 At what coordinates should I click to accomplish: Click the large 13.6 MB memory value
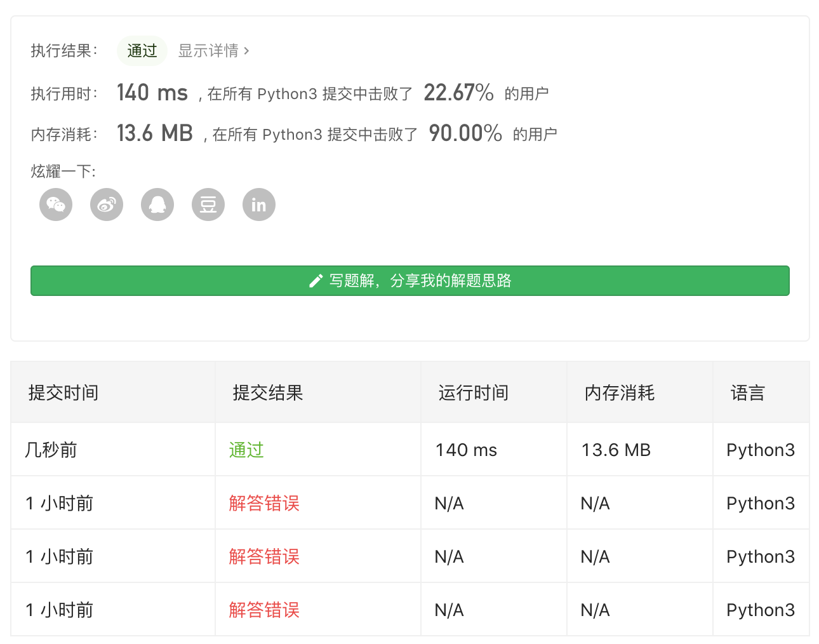155,133
